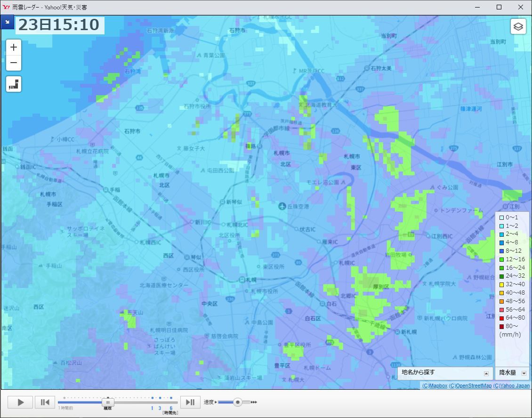
Task: Open the (C)Mapbox attribution link
Action: point(435,386)
